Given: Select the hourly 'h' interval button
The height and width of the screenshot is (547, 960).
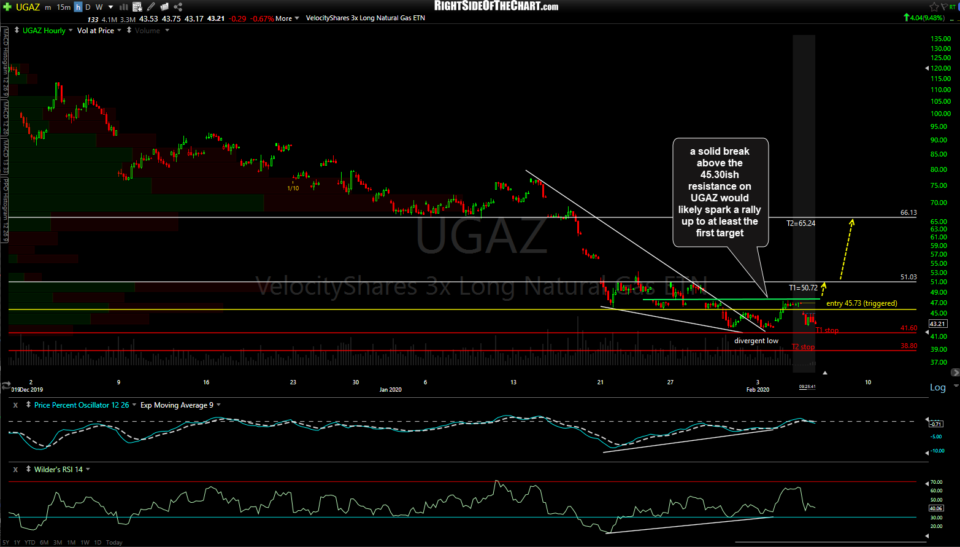Looking at the screenshot, I should (x=78, y=7).
